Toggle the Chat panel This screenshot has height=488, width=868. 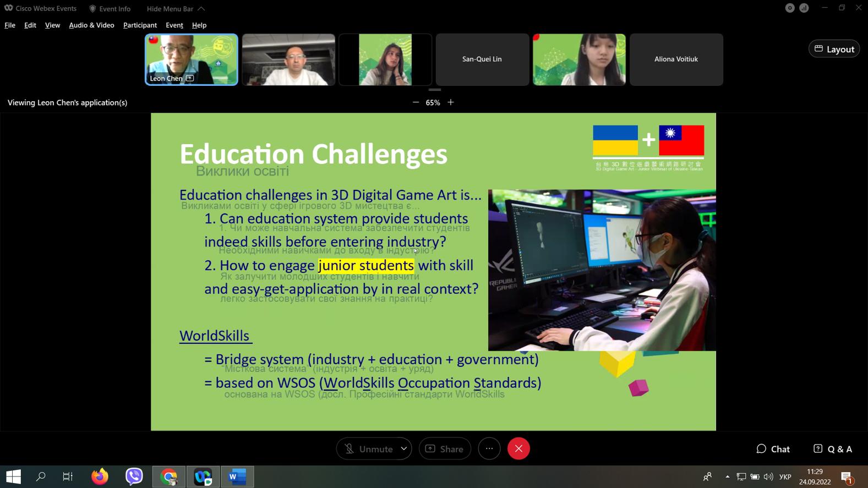tap(773, 449)
